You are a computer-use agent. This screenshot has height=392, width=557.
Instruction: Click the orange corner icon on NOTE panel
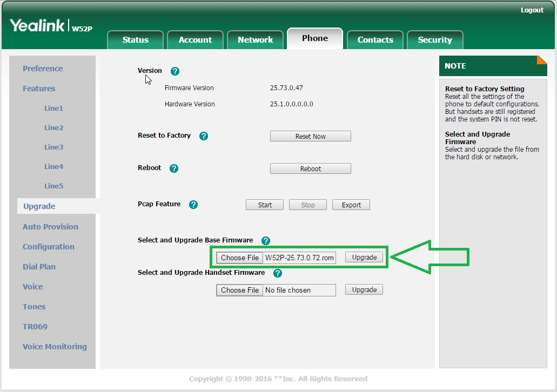point(542,60)
